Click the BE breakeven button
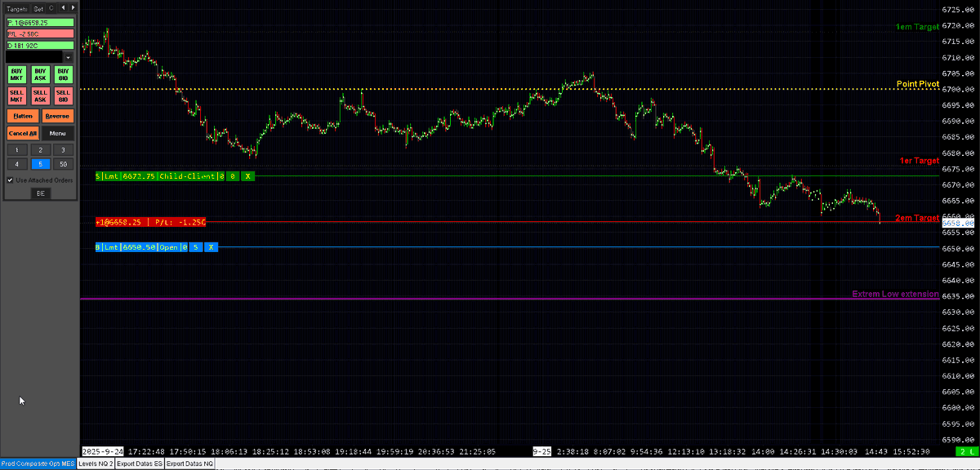Viewport: 980px width, 470px height. tap(40, 193)
